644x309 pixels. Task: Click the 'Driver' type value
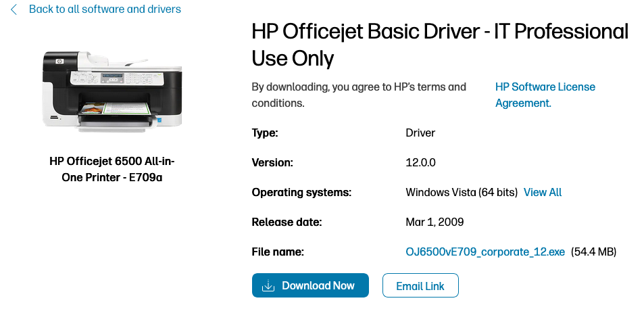(420, 133)
